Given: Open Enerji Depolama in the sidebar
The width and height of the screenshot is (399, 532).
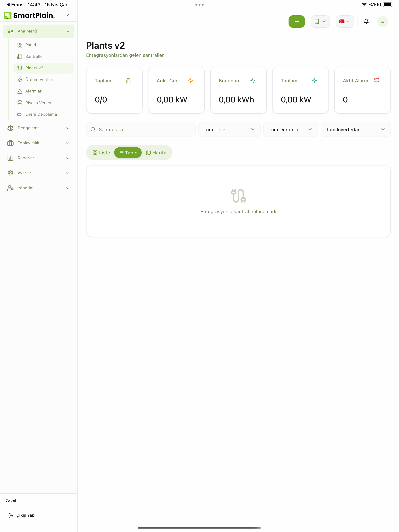Looking at the screenshot, I should pos(44,114).
